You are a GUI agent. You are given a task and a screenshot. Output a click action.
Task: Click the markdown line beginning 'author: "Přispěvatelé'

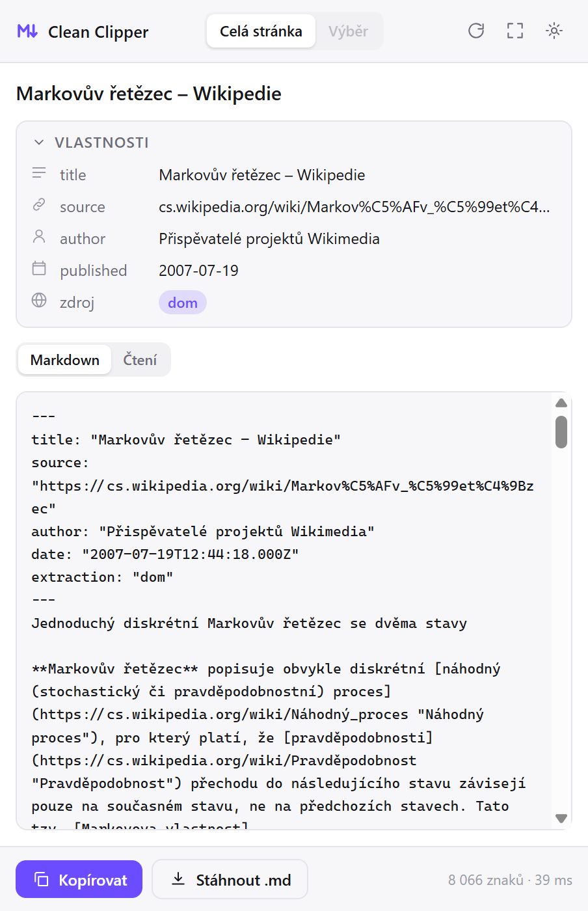point(203,532)
